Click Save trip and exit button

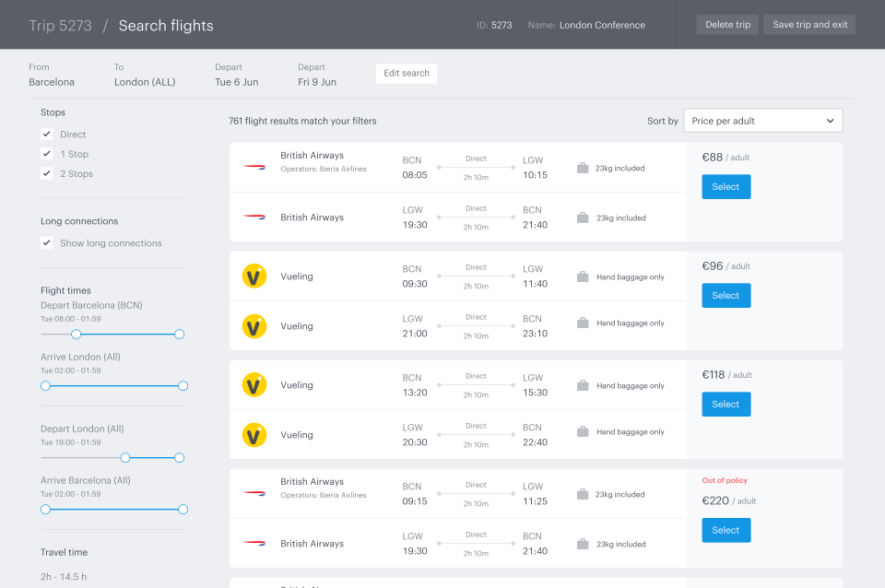click(809, 25)
